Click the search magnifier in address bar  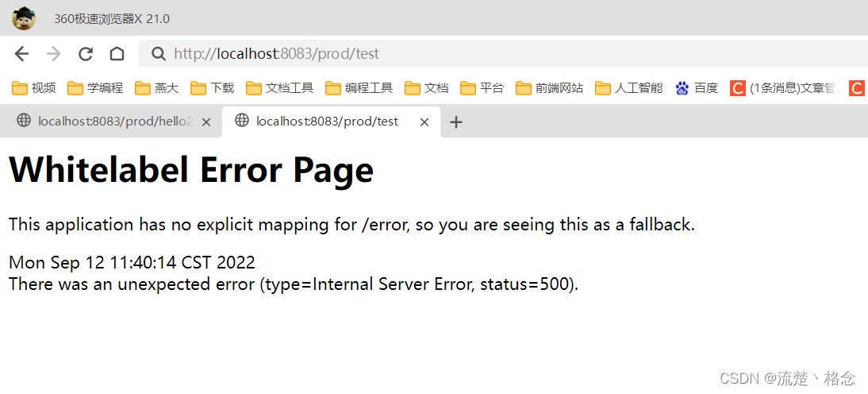(x=159, y=54)
